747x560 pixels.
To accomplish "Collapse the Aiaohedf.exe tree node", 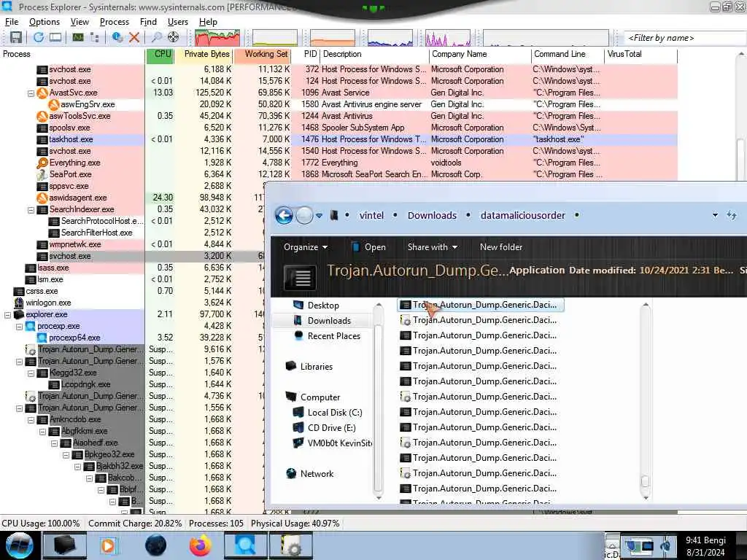I will click(x=54, y=443).
